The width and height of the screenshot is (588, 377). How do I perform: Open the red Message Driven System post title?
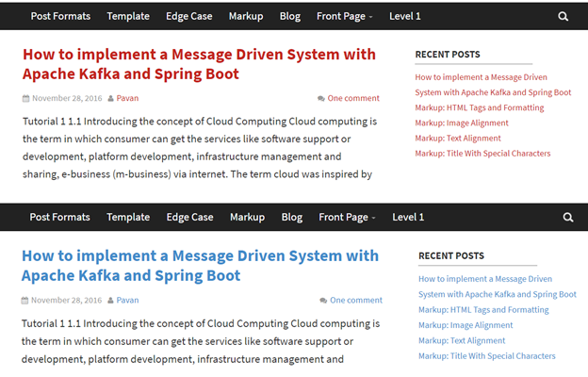(x=199, y=64)
